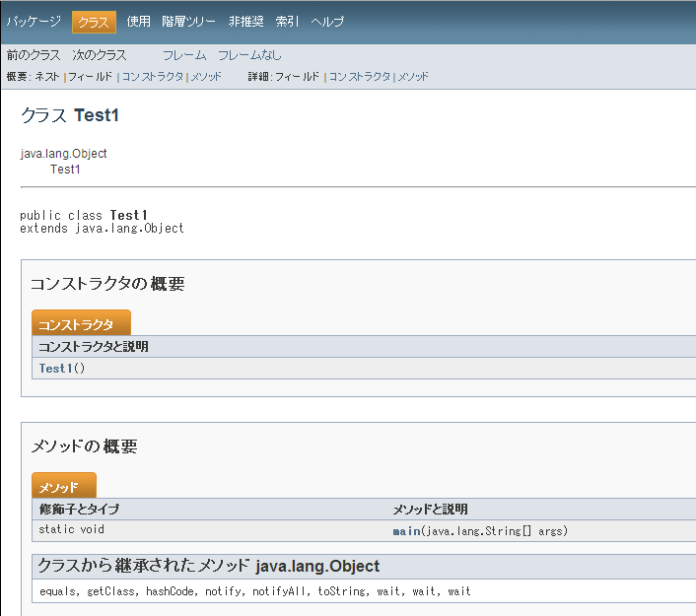
Task: Go to the 使用 page
Action: tap(138, 22)
